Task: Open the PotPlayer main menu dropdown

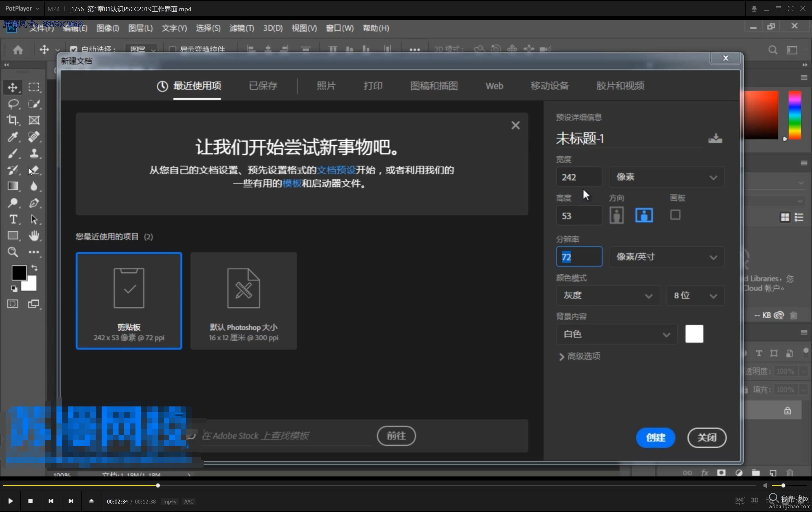Action: tap(22, 8)
